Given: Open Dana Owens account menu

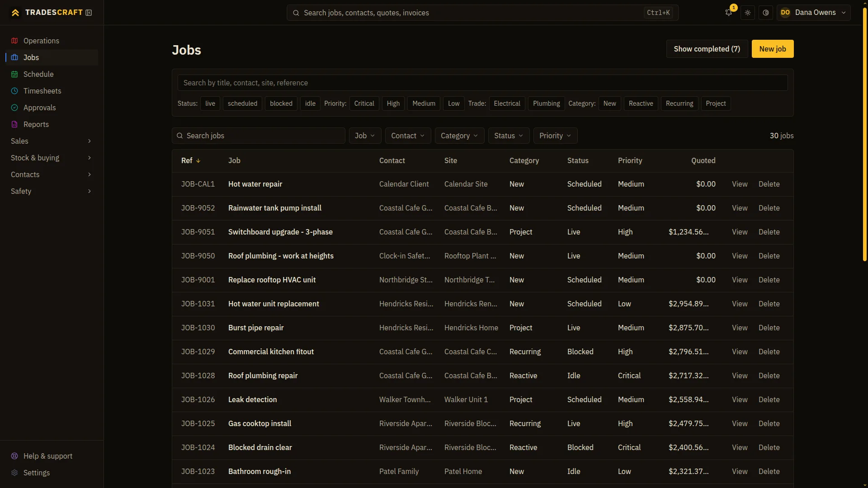Looking at the screenshot, I should coord(813,13).
